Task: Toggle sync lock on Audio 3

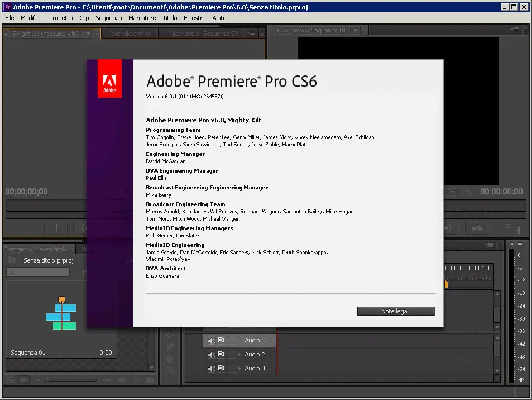Action: pos(221,368)
